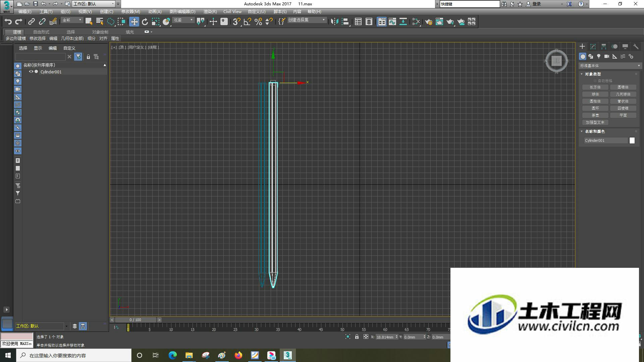644x362 pixels.
Task: Open the bottom 工作区: 默认 dropdown
Action: pos(42,326)
